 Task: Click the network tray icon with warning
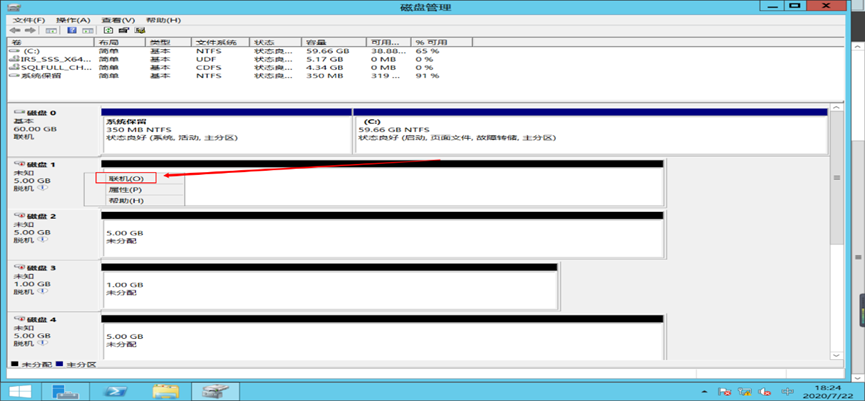coord(745,392)
